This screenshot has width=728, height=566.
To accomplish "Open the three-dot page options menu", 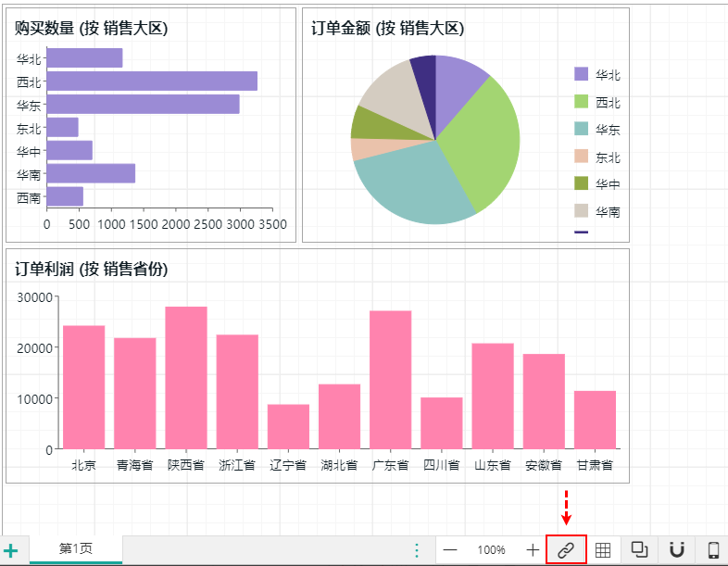I will tap(417, 550).
